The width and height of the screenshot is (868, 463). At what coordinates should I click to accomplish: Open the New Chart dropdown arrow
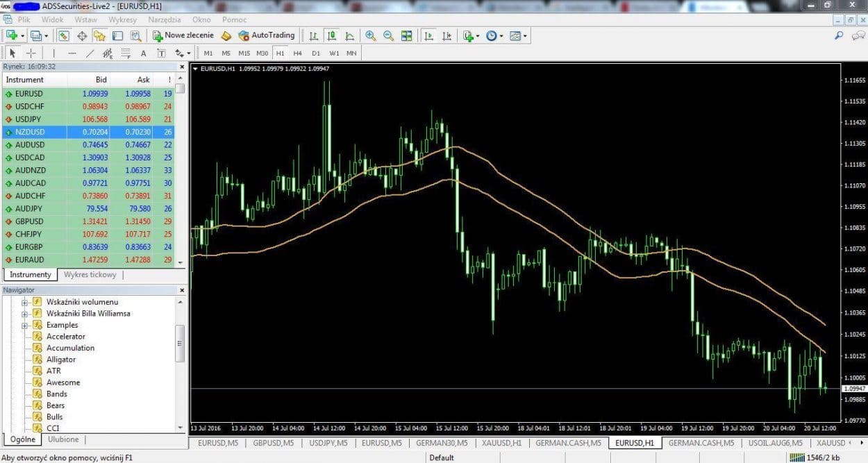tap(22, 35)
